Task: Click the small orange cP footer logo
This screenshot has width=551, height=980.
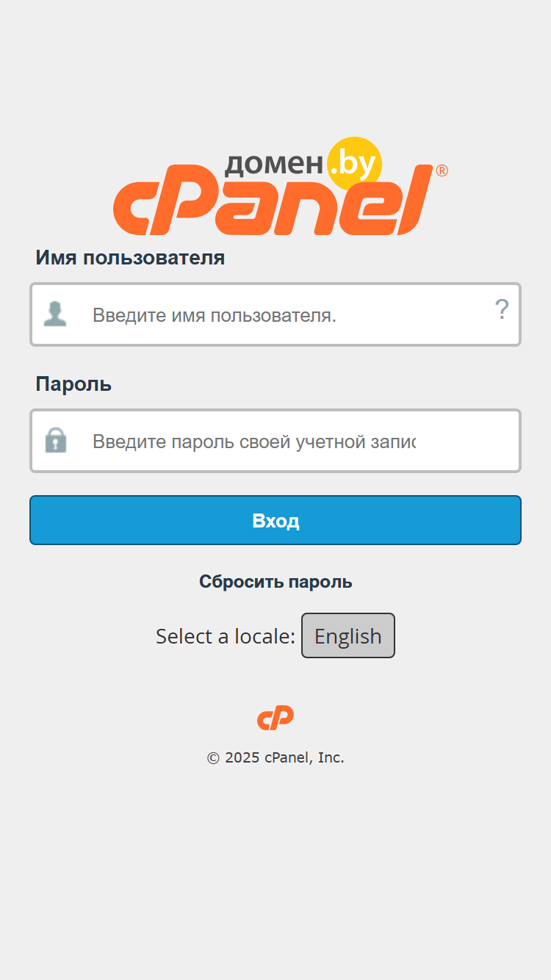Action: pos(275,718)
